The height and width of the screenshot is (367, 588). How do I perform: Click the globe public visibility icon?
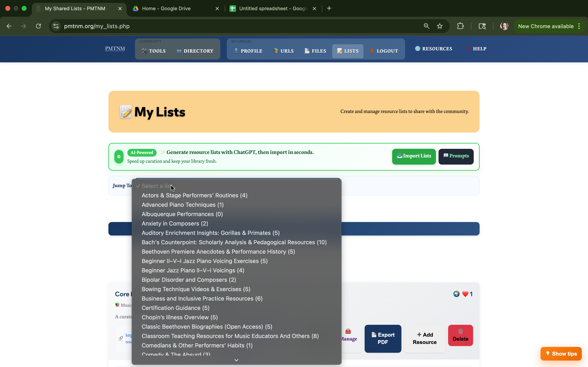[x=456, y=294]
